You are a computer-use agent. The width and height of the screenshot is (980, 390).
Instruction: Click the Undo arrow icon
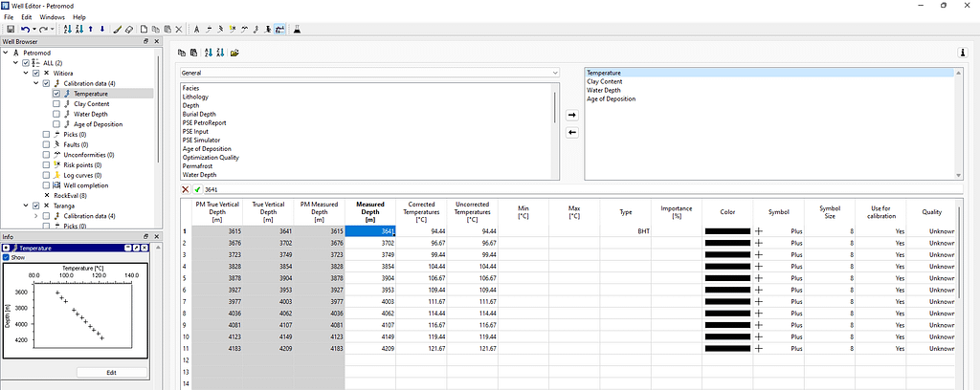(25, 30)
